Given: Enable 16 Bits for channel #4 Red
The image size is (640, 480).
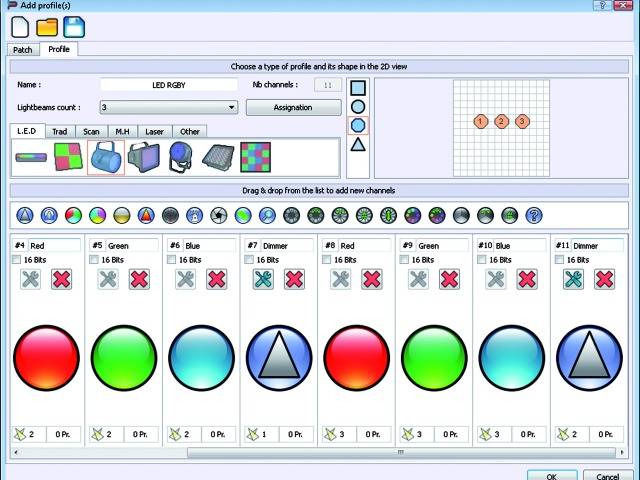Looking at the screenshot, I should click(17, 260).
